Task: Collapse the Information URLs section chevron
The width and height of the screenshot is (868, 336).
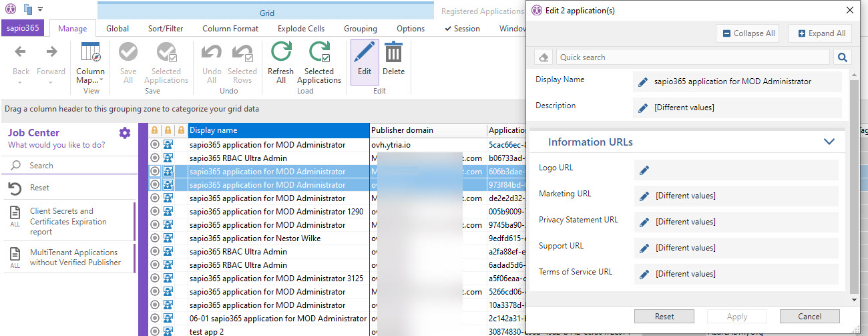Action: [829, 142]
